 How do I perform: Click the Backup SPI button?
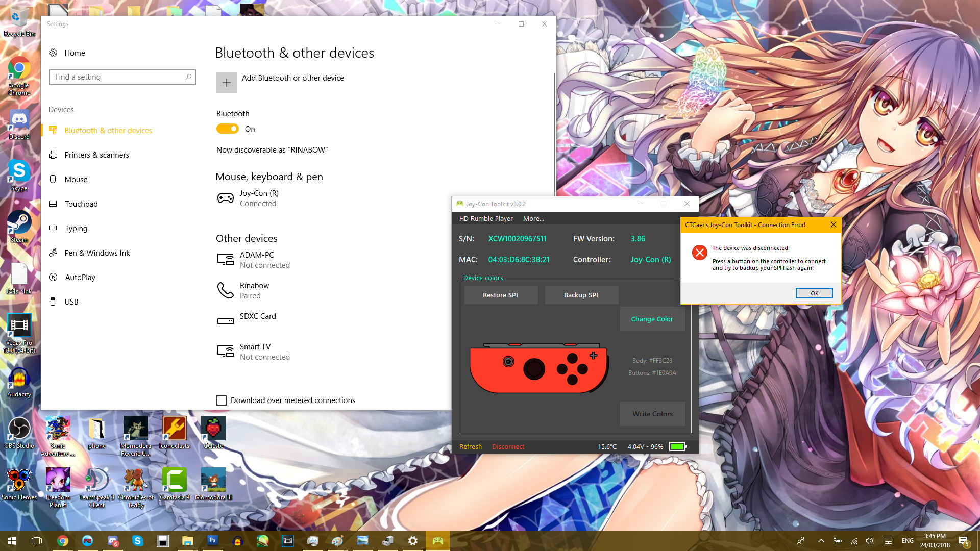[581, 295]
